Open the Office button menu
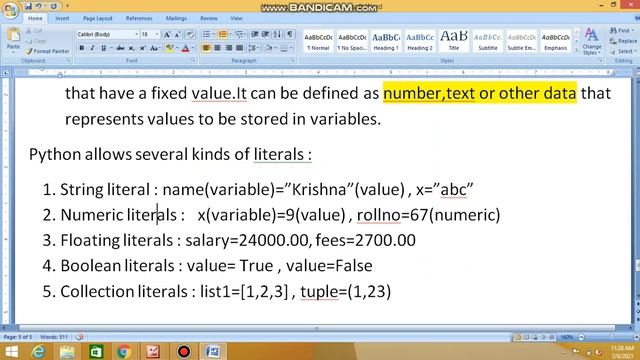Screen dimensions: 640x360 10,10
